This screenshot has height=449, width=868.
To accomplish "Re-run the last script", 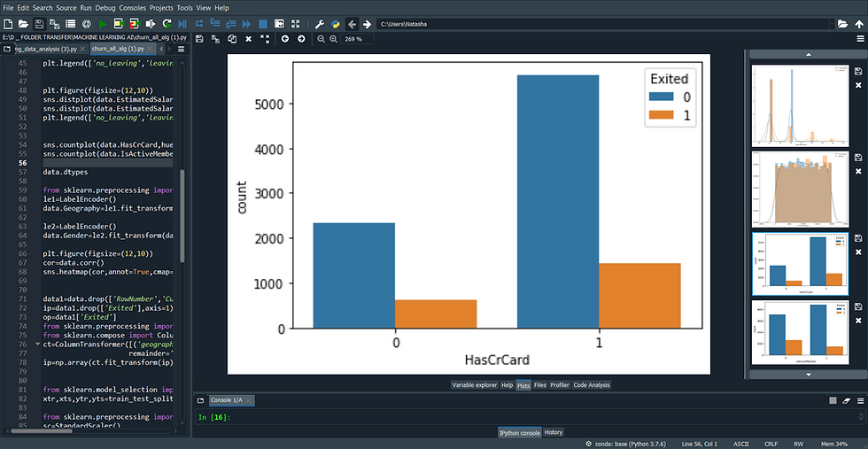I will click(167, 24).
